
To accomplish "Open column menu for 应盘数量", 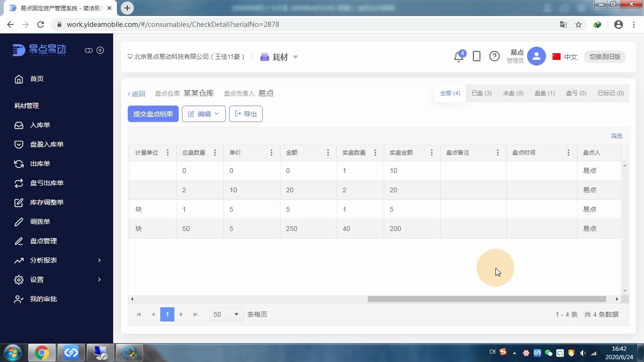I will (x=215, y=153).
